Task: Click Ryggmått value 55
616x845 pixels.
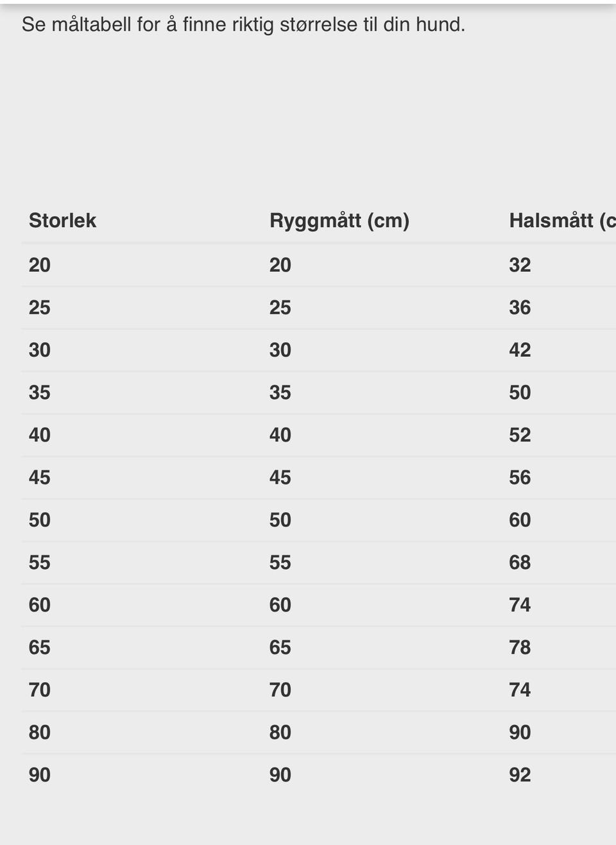Action: click(x=280, y=563)
